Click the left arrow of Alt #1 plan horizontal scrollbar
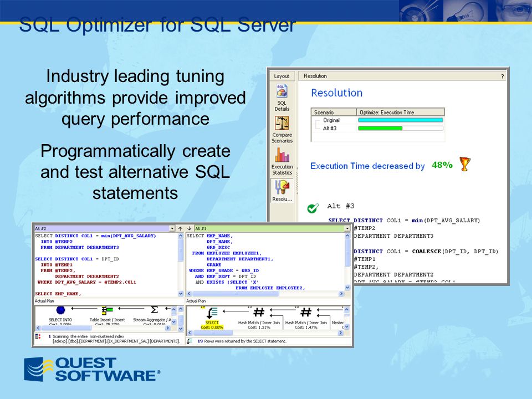The width and height of the screenshot is (532, 399). coord(190,333)
